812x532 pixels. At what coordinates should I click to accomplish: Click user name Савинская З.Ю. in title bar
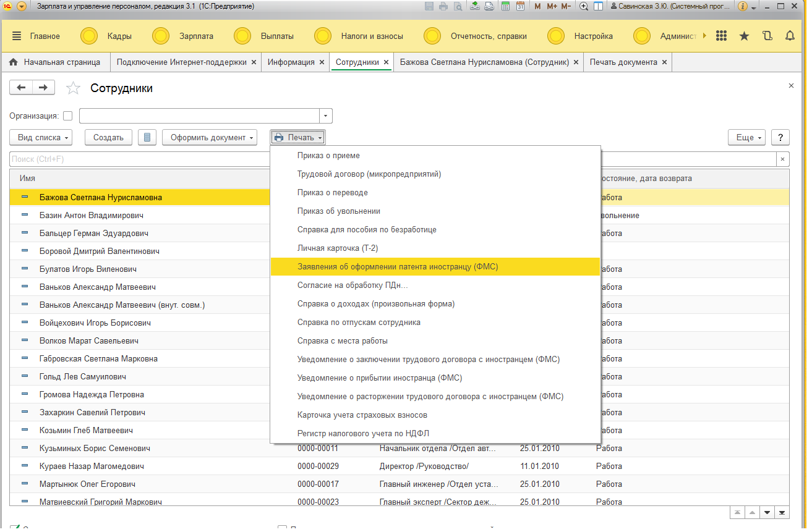pos(670,6)
